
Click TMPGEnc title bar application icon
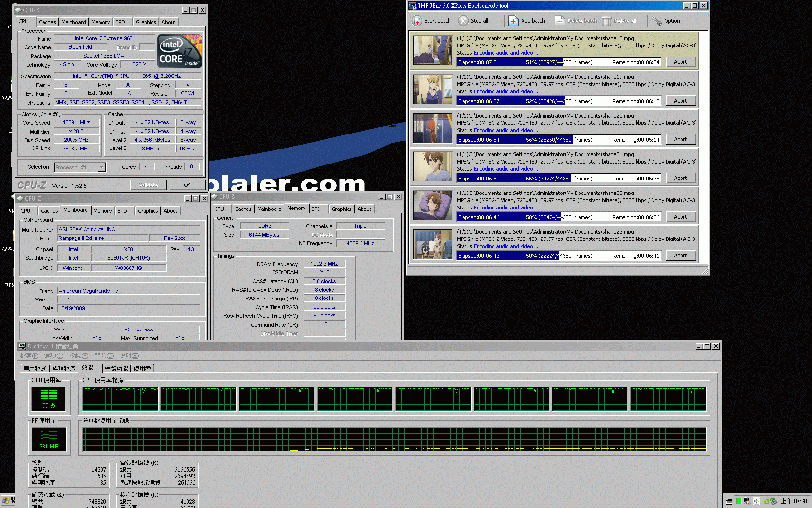[413, 6]
